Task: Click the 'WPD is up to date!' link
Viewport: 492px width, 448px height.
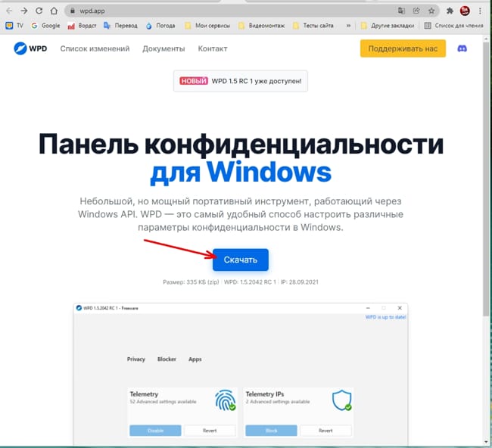Action: (x=385, y=317)
